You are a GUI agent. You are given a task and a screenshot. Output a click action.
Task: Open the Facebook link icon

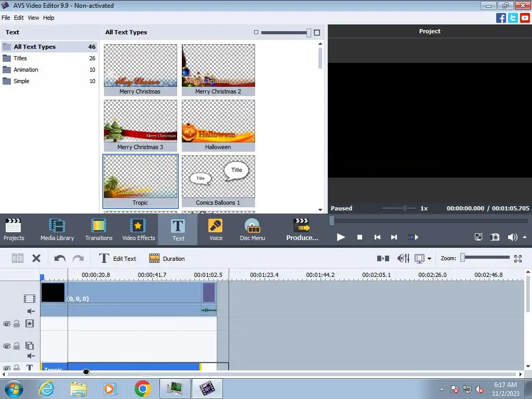(501, 18)
